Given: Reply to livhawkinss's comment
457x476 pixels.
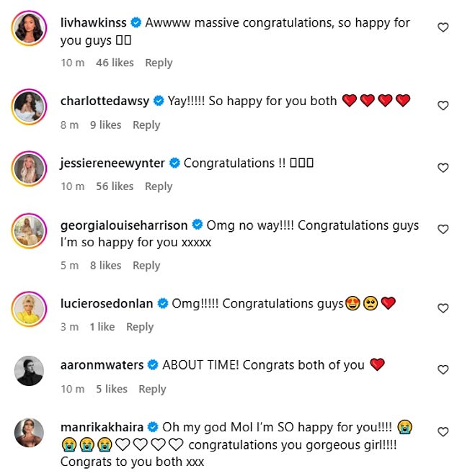Looking at the screenshot, I should 159,63.
